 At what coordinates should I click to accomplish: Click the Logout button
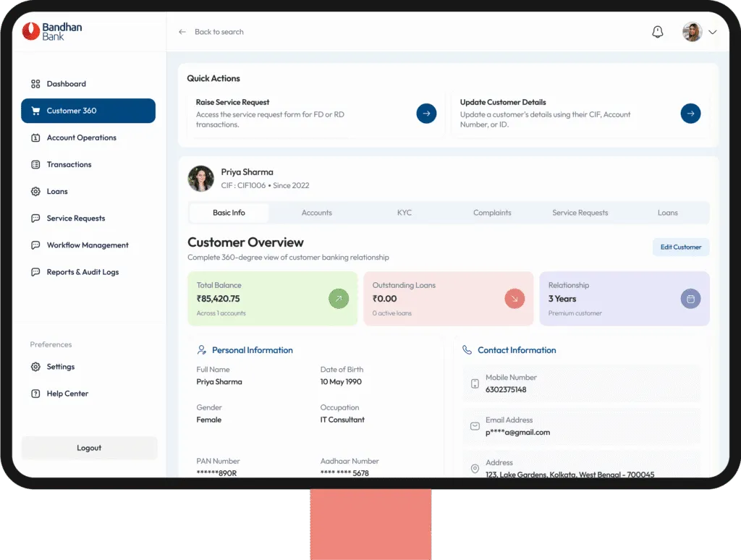(x=89, y=448)
